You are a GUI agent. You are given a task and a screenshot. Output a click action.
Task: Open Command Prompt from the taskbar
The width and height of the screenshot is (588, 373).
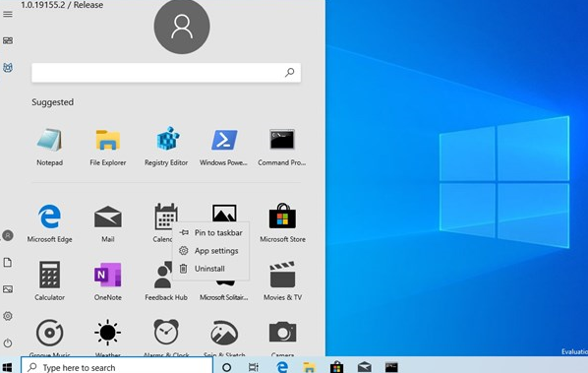click(391, 367)
